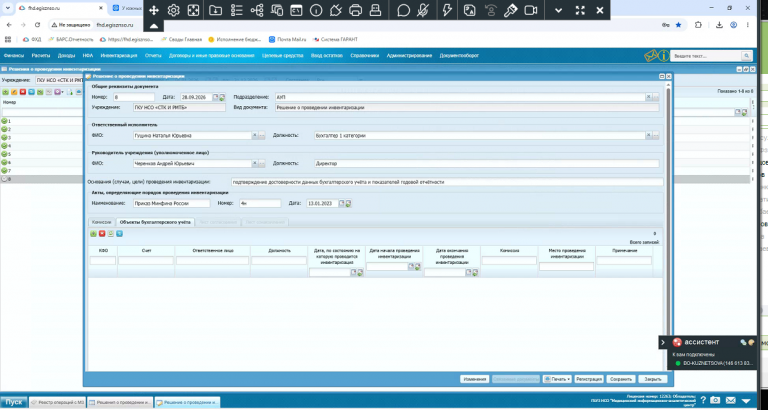Click the Регистрация button
768x410 pixels.
[x=589, y=379]
